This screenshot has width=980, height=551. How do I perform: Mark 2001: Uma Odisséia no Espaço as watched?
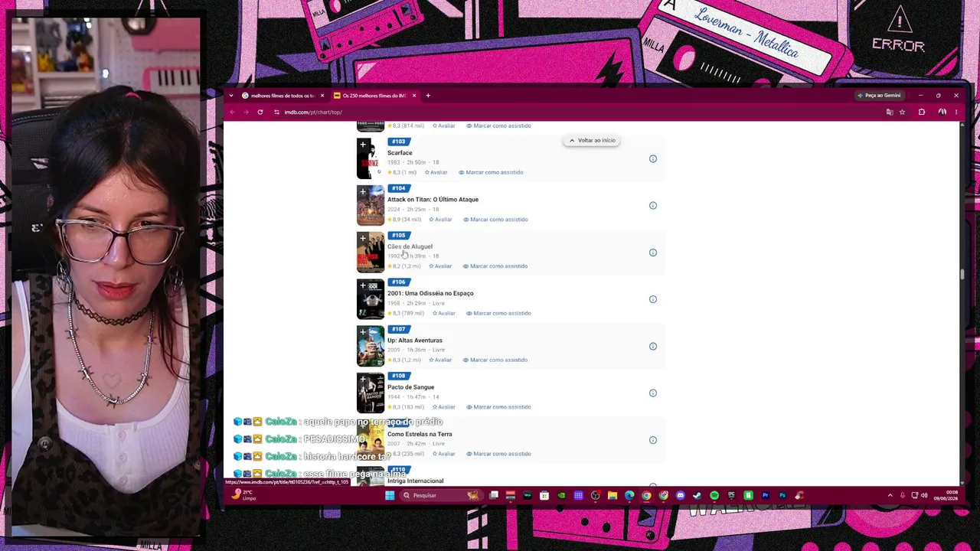click(498, 313)
